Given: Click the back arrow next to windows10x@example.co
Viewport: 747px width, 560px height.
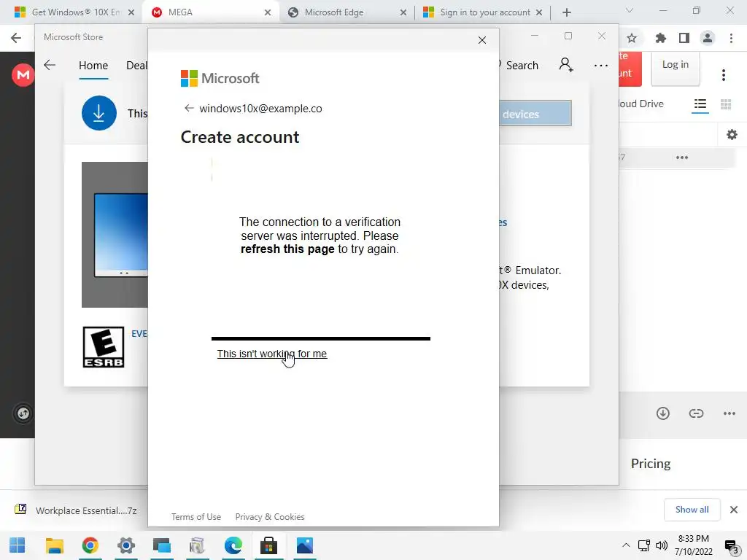Looking at the screenshot, I should point(189,108).
